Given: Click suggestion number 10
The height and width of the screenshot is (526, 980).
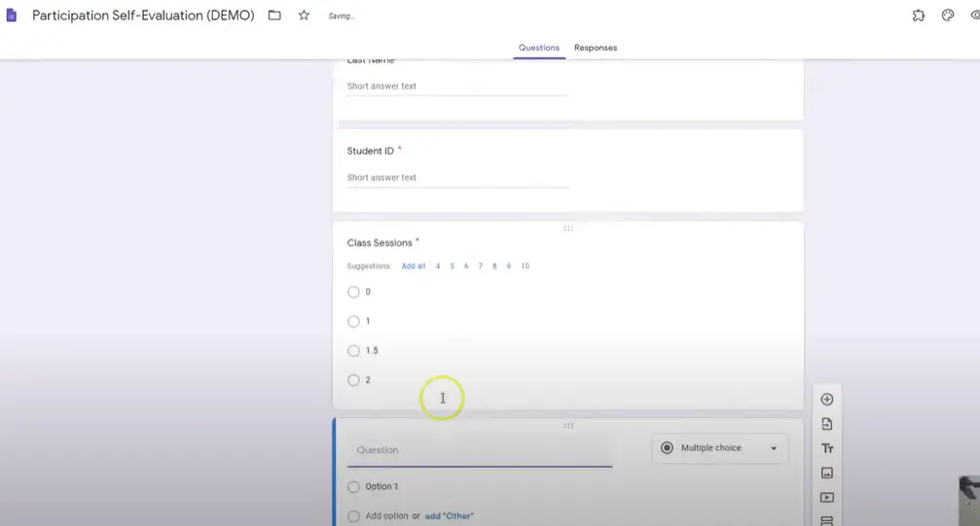Looking at the screenshot, I should click(525, 266).
